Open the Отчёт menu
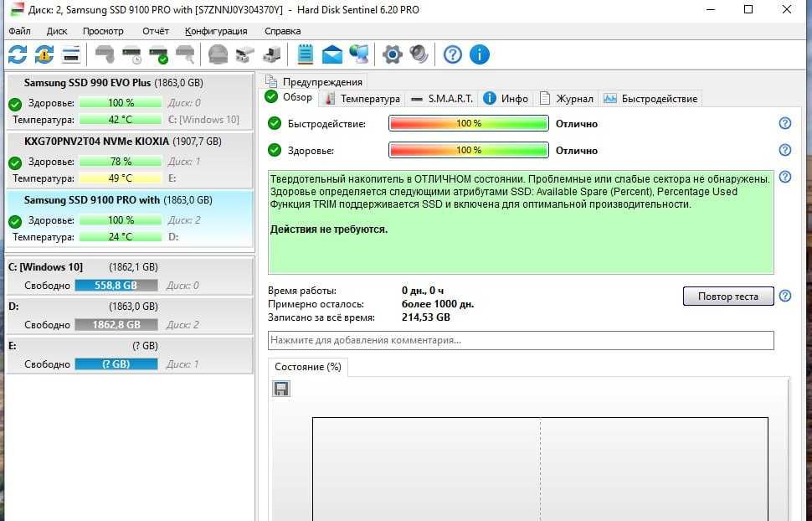 156,31
